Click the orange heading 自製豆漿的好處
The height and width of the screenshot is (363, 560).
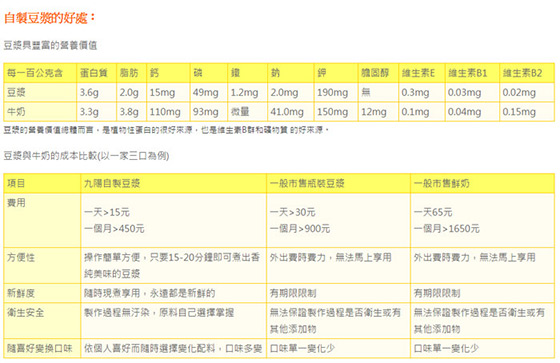(50, 18)
